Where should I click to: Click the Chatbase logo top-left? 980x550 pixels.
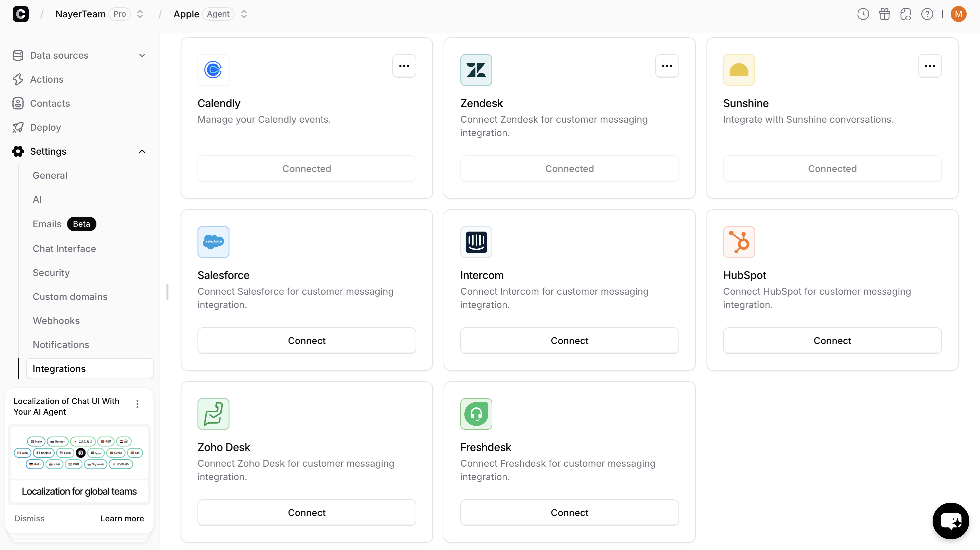(x=21, y=14)
